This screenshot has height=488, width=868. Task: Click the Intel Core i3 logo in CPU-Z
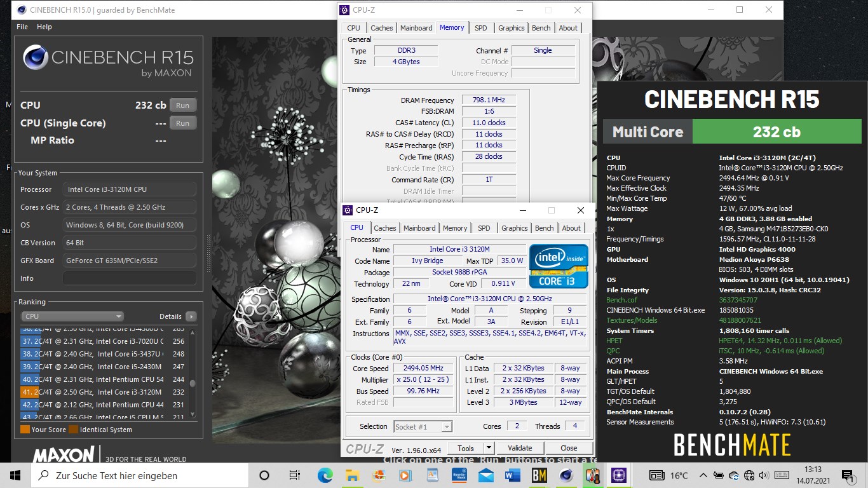click(559, 266)
